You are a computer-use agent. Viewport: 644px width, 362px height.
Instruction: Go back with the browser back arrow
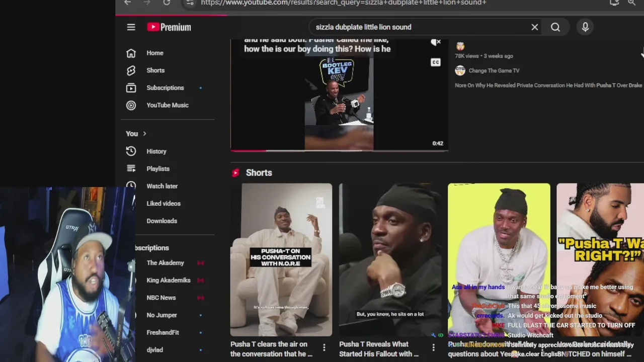click(128, 3)
